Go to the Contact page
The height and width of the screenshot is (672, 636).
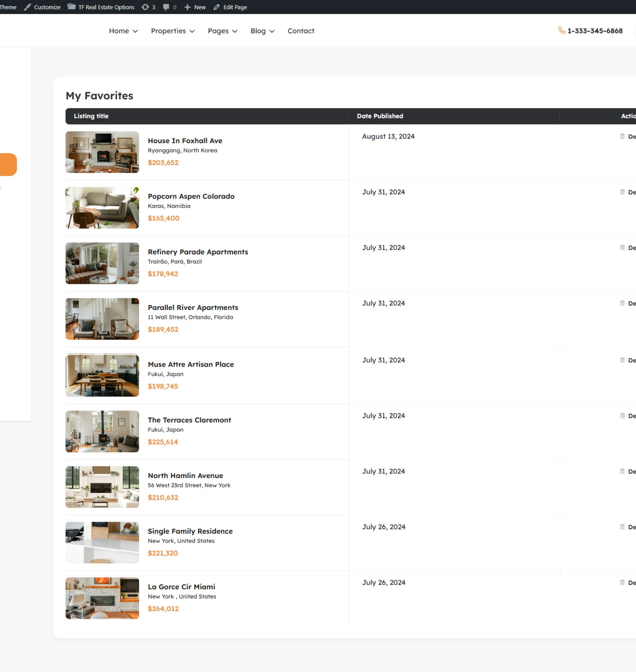301,31
